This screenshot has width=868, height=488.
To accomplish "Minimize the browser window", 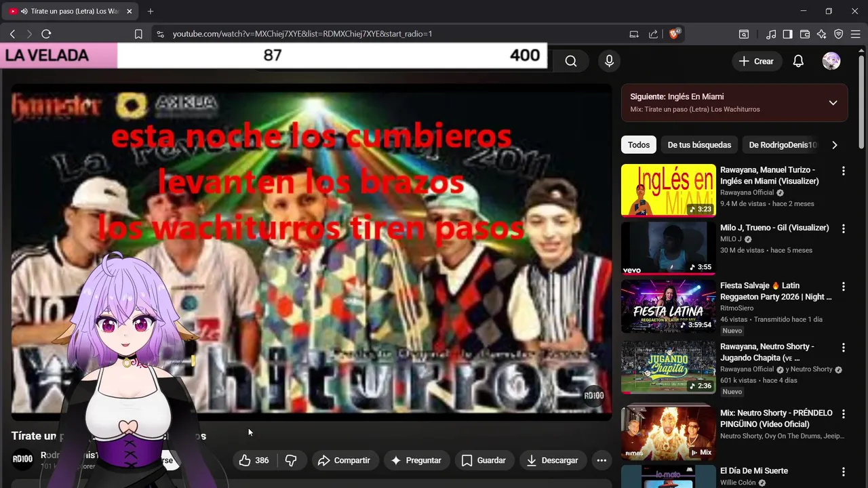I will click(x=803, y=12).
